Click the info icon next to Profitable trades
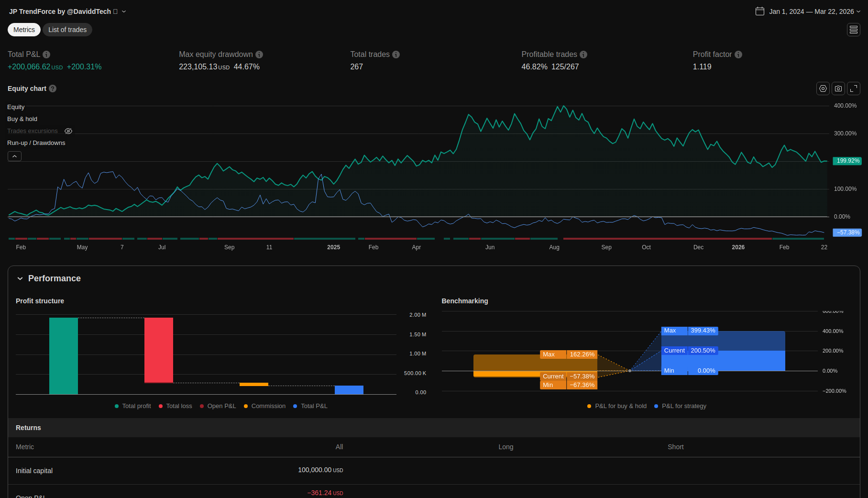868x498 pixels. 583,55
